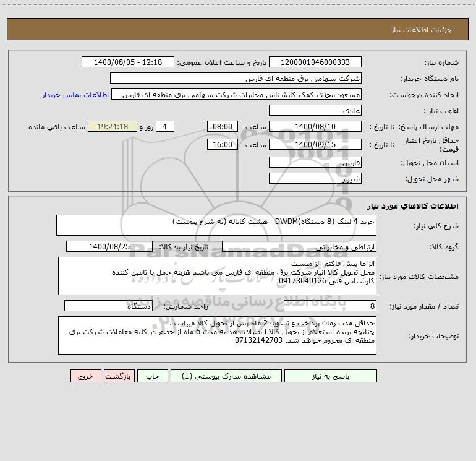Click delivery city field شیراز
The height and width of the screenshot is (461, 476).
coord(315,178)
